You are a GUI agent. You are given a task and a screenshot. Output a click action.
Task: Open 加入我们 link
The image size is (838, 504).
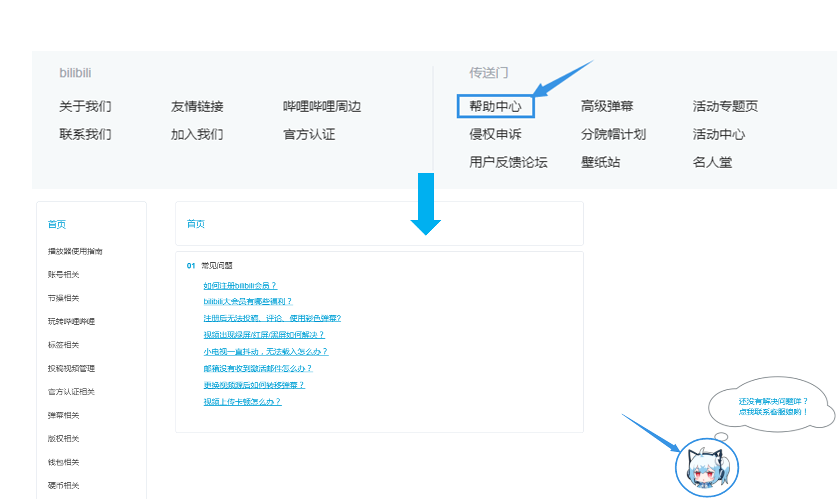[x=197, y=134]
